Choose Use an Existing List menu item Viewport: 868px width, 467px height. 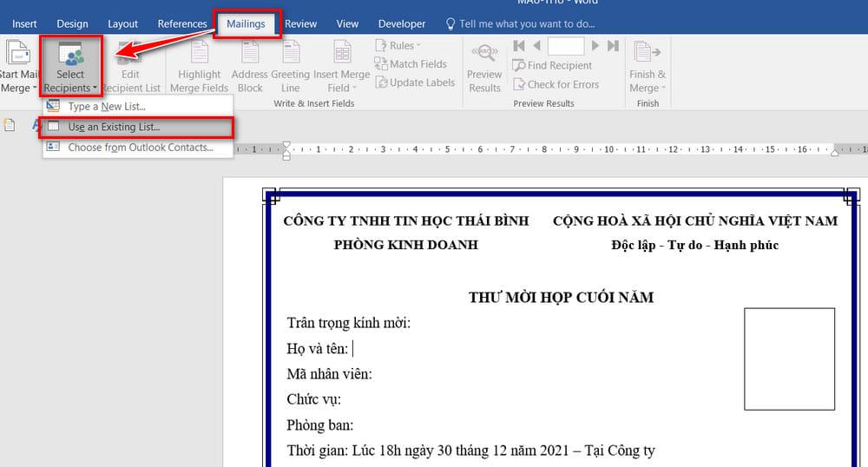[x=114, y=127]
